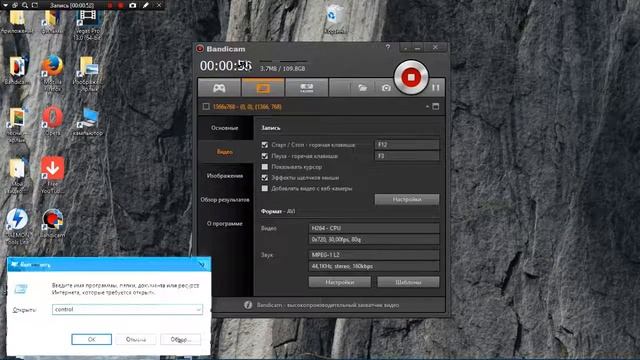
Task: Open the Приложения desktop folder
Action: pos(17,22)
